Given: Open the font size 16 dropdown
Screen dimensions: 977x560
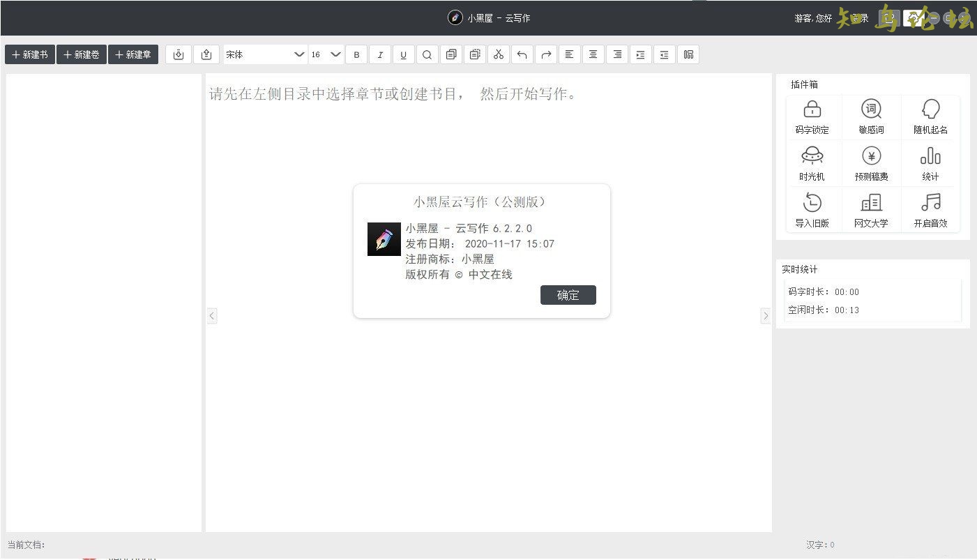Looking at the screenshot, I should (x=326, y=54).
